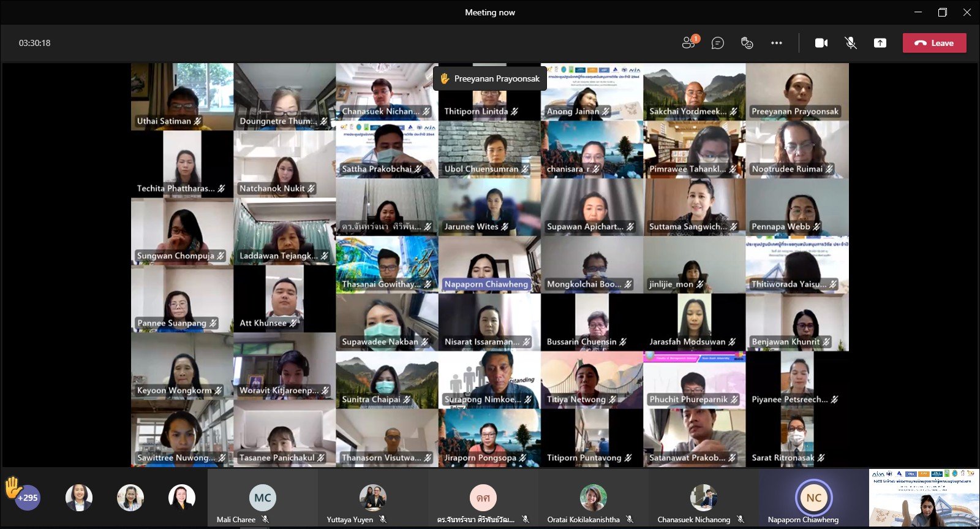Show the +295 overflow participants
Viewport: 980px width, 529px height.
point(28,497)
